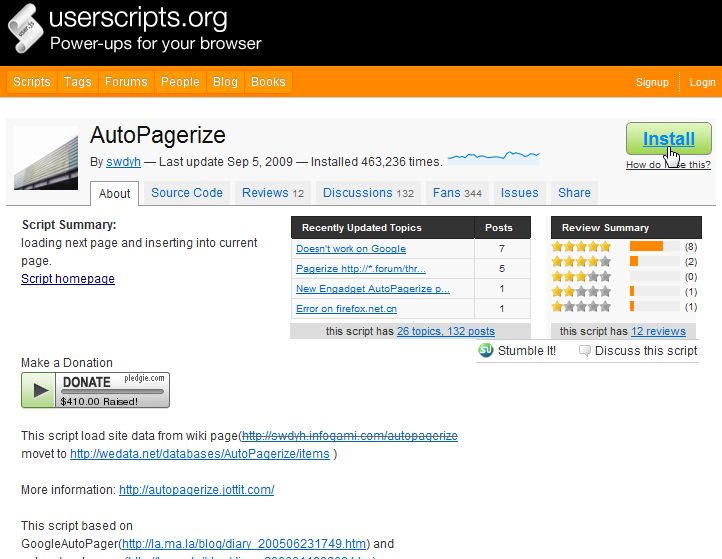Viewport: 722px width, 559px height.
Task: Open topic 'Error on firefox.net.cn'
Action: (346, 309)
